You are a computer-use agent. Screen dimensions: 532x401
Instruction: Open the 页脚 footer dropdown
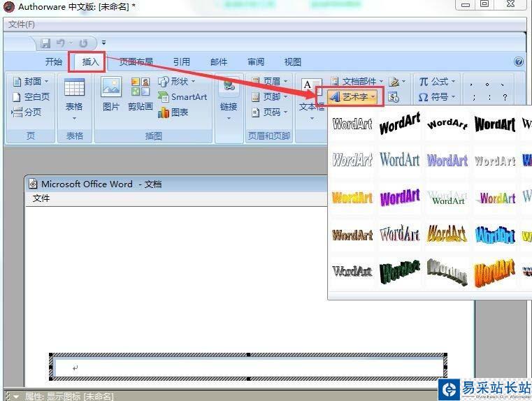(x=270, y=97)
